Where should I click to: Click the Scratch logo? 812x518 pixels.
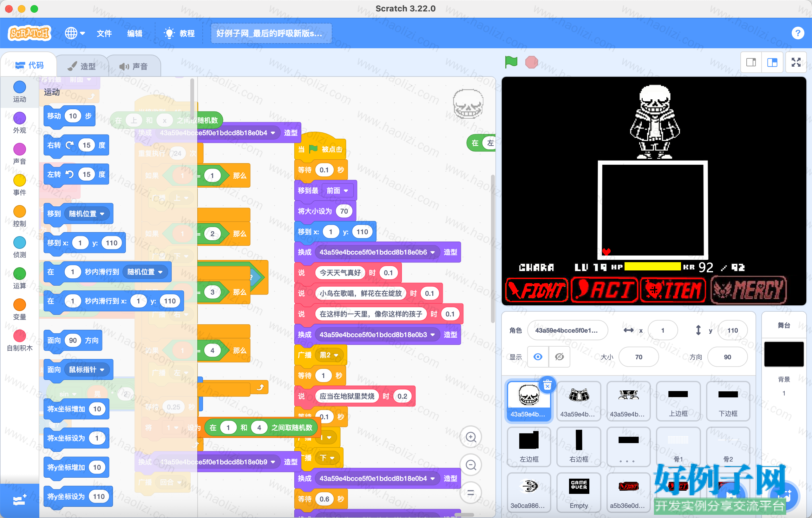(x=30, y=33)
